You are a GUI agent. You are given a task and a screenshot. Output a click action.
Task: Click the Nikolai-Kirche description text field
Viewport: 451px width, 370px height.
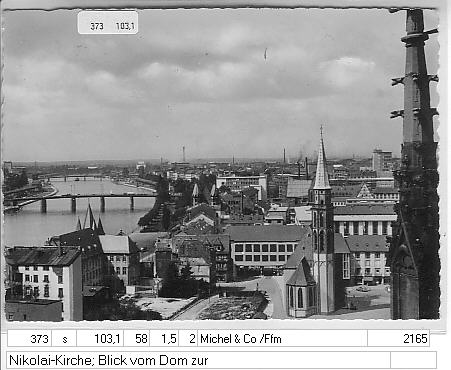(198, 360)
